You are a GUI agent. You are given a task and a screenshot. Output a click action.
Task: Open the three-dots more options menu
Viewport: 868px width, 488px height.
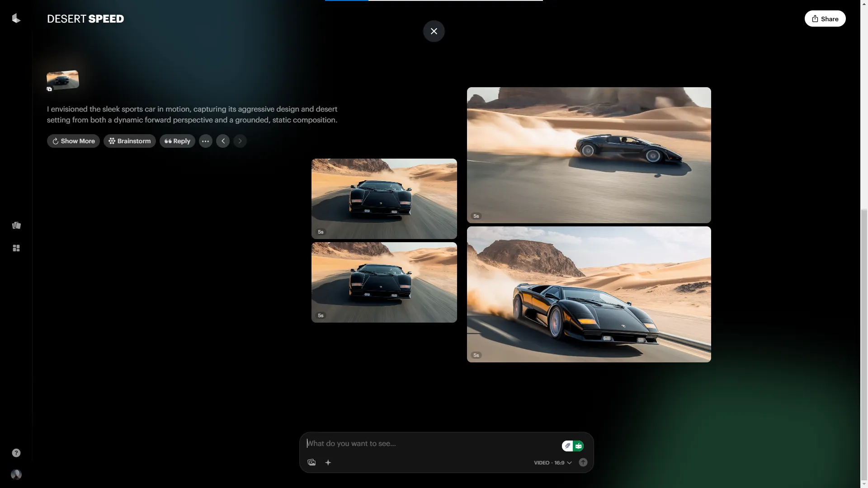[x=205, y=141]
